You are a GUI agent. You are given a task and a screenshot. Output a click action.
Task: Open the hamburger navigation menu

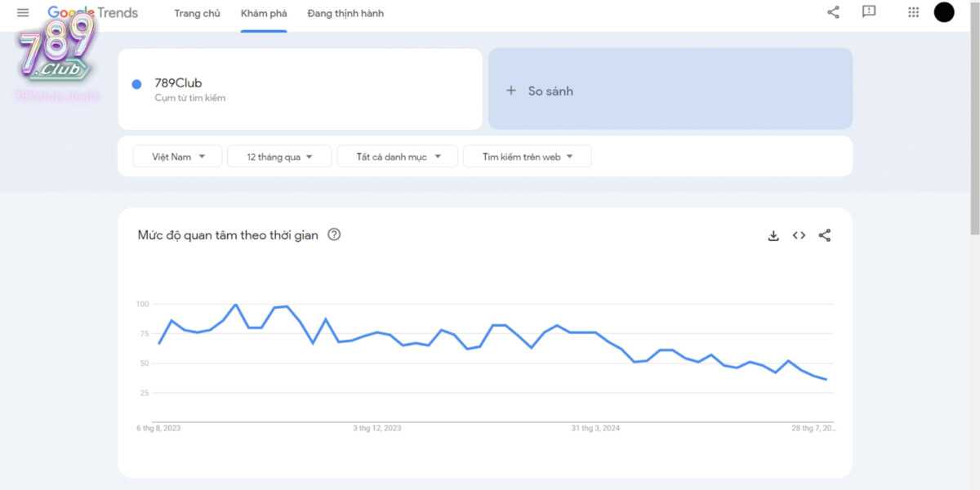[x=22, y=12]
